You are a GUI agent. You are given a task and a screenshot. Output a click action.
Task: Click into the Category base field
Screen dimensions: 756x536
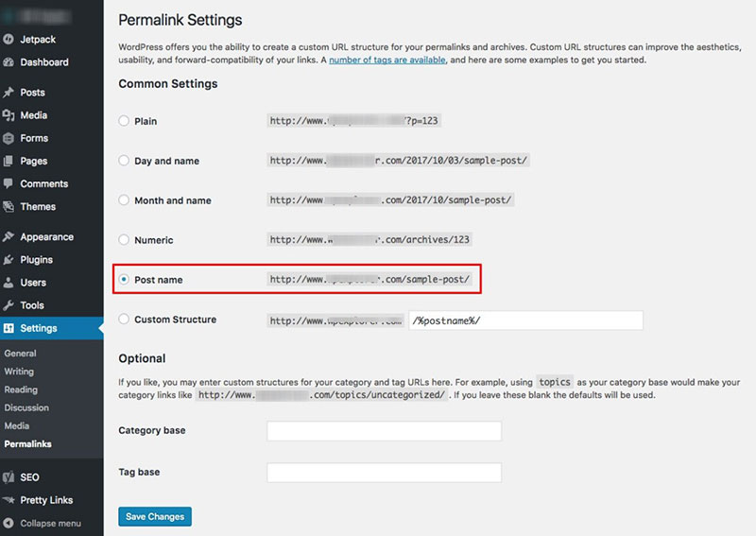coord(385,431)
